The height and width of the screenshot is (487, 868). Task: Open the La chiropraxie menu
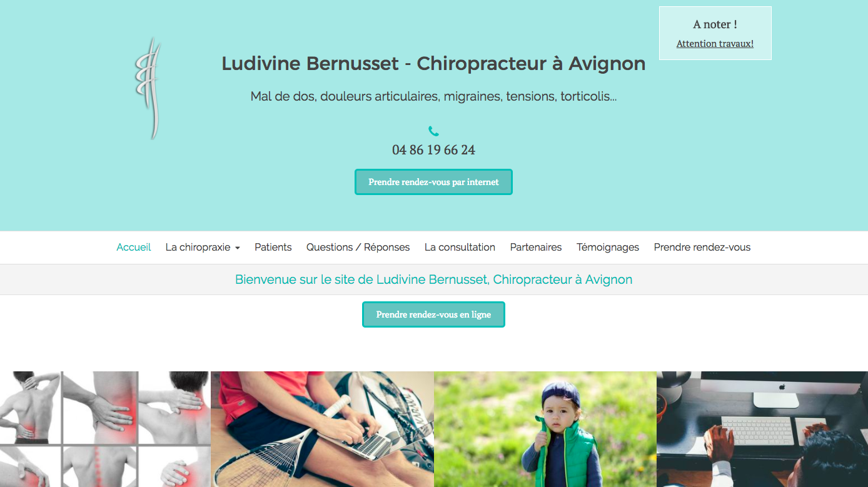click(x=203, y=248)
